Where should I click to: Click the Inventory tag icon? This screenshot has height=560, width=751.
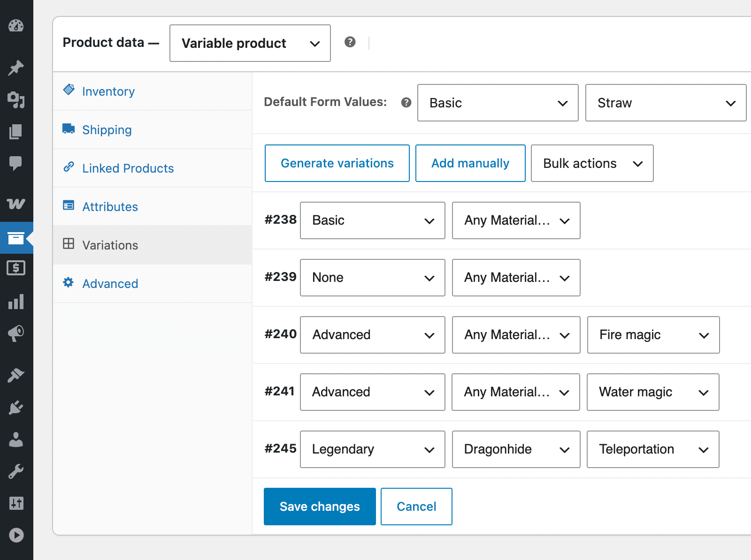pyautogui.click(x=69, y=90)
